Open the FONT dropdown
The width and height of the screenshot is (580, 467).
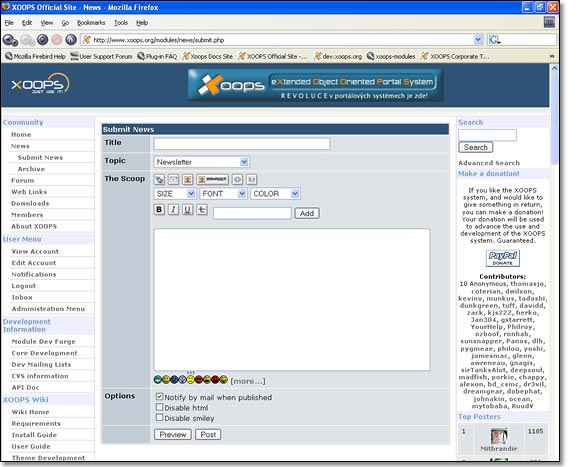pyautogui.click(x=223, y=194)
